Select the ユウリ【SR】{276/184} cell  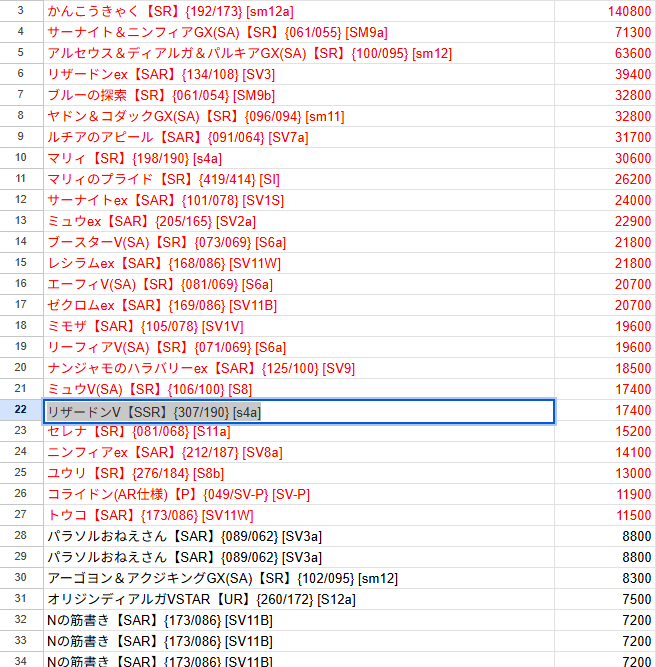(299, 473)
